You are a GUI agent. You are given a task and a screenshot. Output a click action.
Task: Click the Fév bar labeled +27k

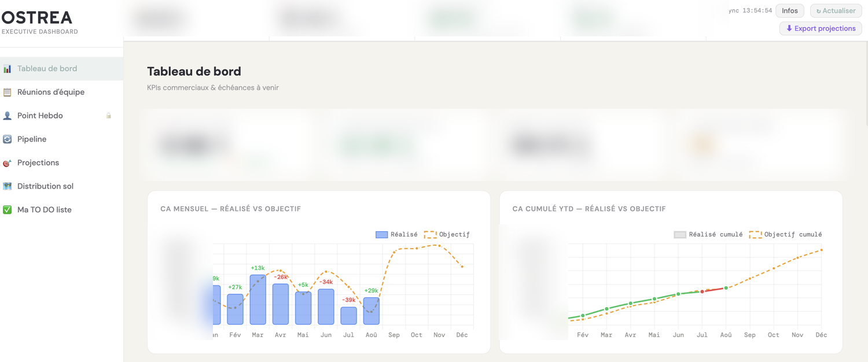pyautogui.click(x=235, y=309)
